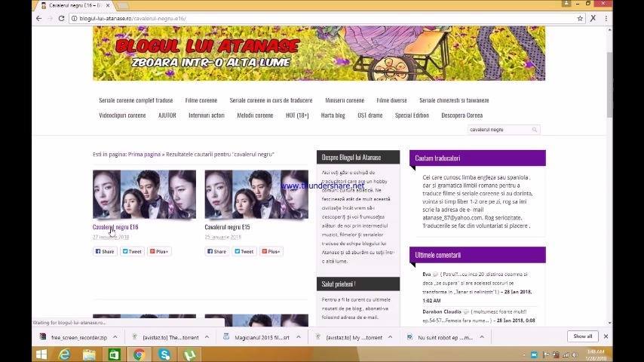This screenshot has height=362, width=644.
Task: Open the Miniserii coreene menu item
Action: (x=345, y=100)
